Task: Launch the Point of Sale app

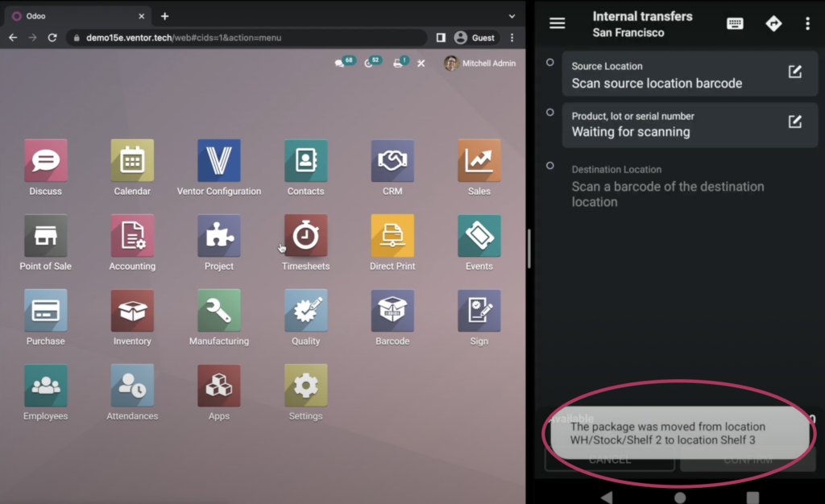Action: click(x=46, y=235)
